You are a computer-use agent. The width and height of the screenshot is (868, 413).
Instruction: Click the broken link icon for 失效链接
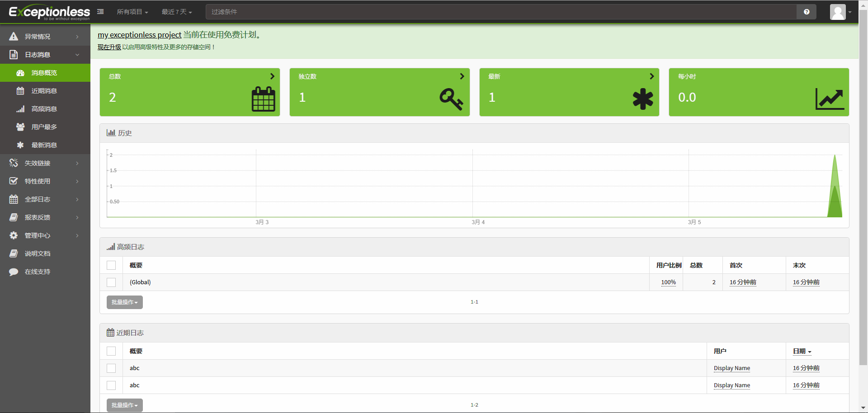[x=14, y=163]
